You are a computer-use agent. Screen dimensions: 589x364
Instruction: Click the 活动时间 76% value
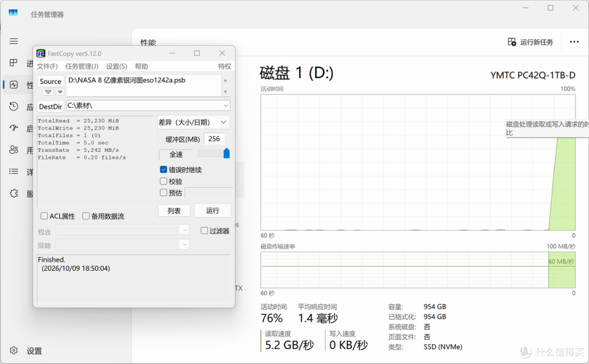pyautogui.click(x=272, y=318)
